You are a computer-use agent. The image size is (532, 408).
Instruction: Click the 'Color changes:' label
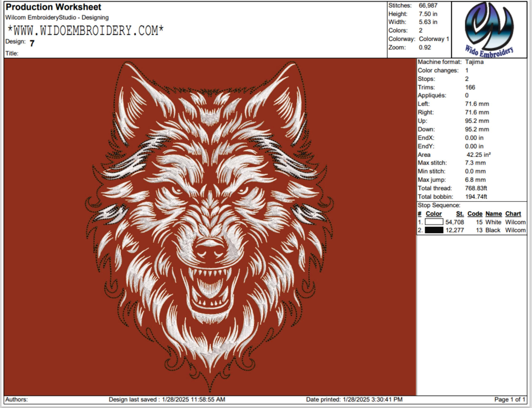(x=438, y=70)
